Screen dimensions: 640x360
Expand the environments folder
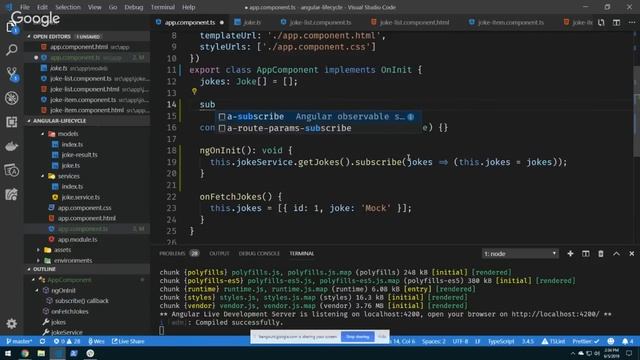coord(39,260)
